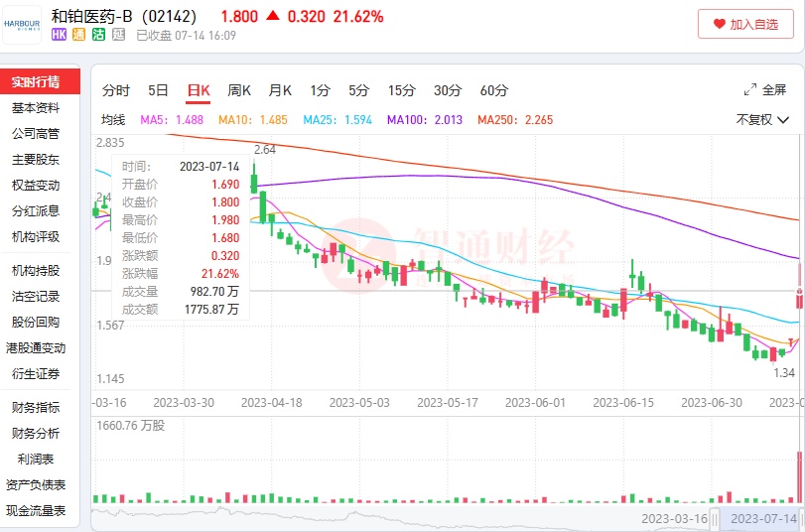Click the heart icon to add favorite
805x532 pixels.
[718, 24]
